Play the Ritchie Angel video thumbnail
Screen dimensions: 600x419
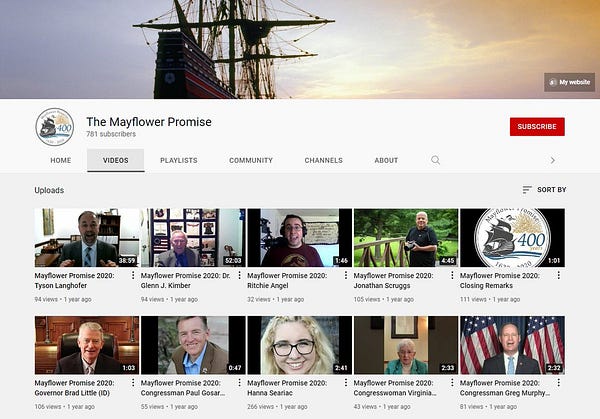(300, 238)
